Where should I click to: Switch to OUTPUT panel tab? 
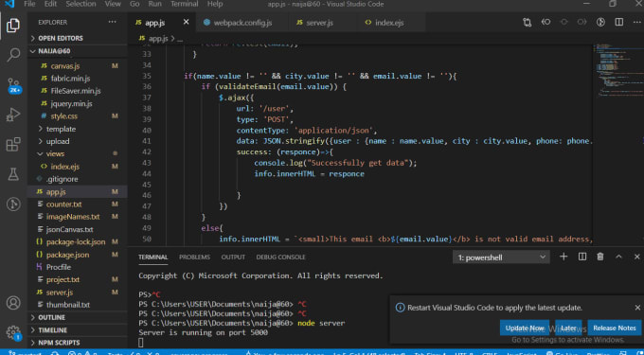[x=233, y=257]
